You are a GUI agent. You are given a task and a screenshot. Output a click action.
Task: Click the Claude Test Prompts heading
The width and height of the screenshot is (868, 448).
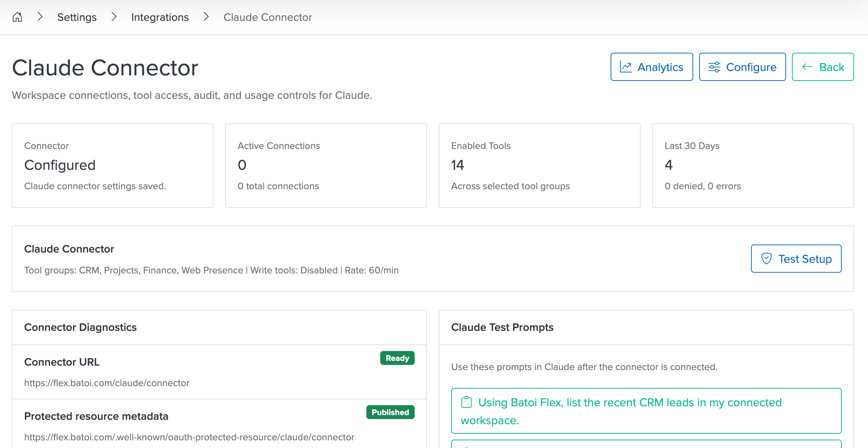click(x=502, y=327)
